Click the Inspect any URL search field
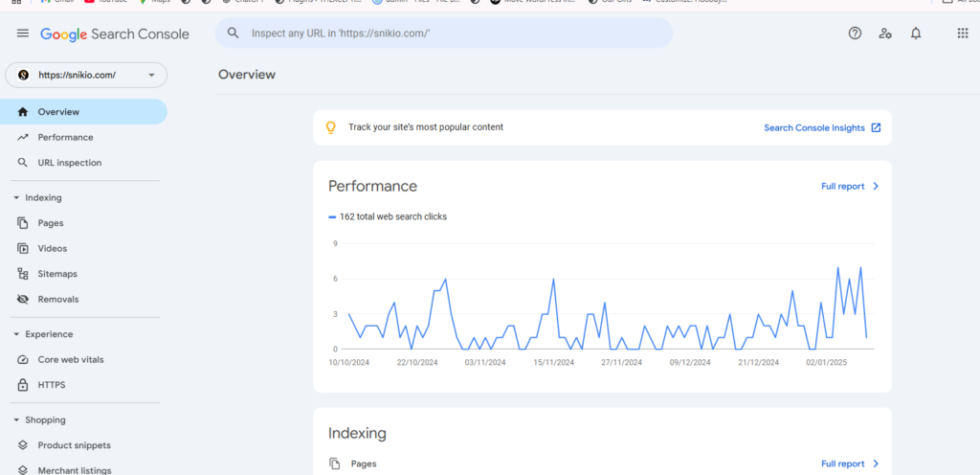The height and width of the screenshot is (475, 980). pyautogui.click(x=444, y=34)
